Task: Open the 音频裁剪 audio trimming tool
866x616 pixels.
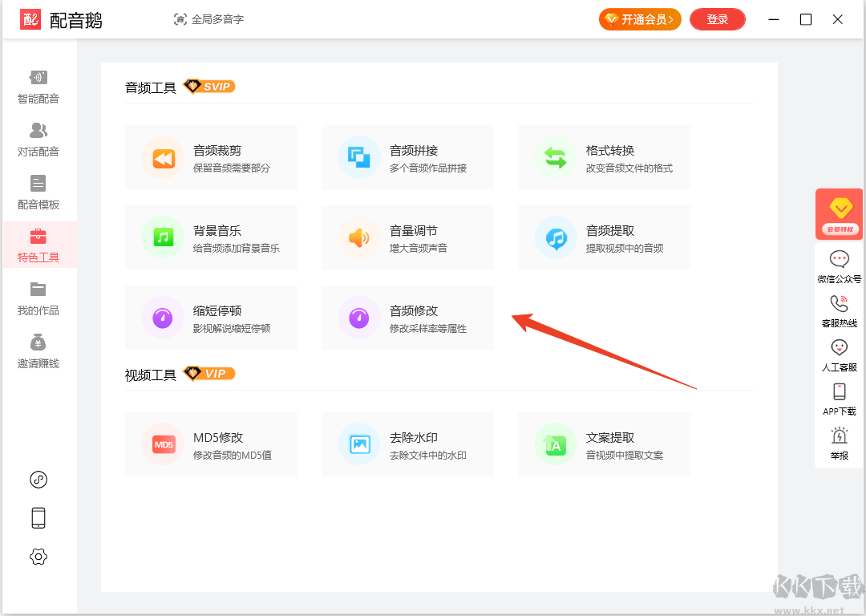Action: coord(211,157)
